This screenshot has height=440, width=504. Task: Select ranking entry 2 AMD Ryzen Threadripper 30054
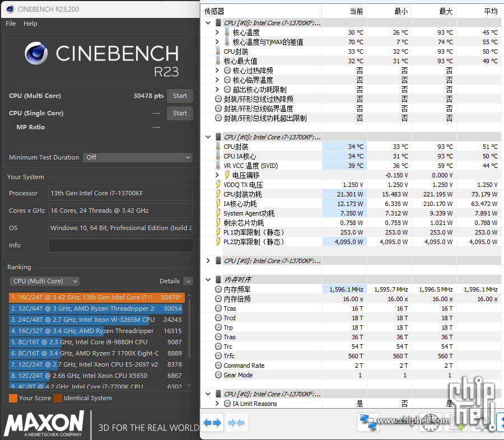(x=97, y=308)
